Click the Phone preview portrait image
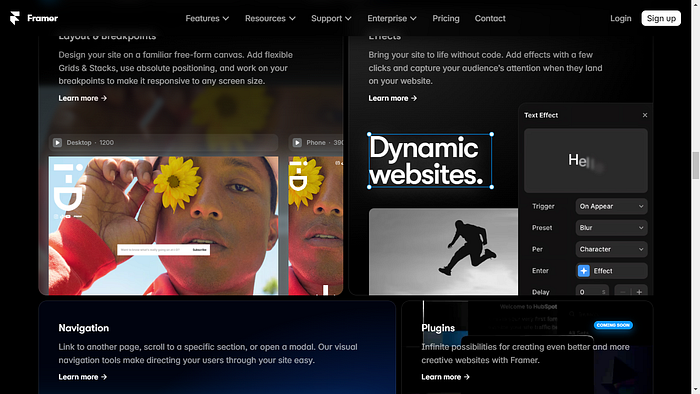The width and height of the screenshot is (700, 394). [x=316, y=225]
